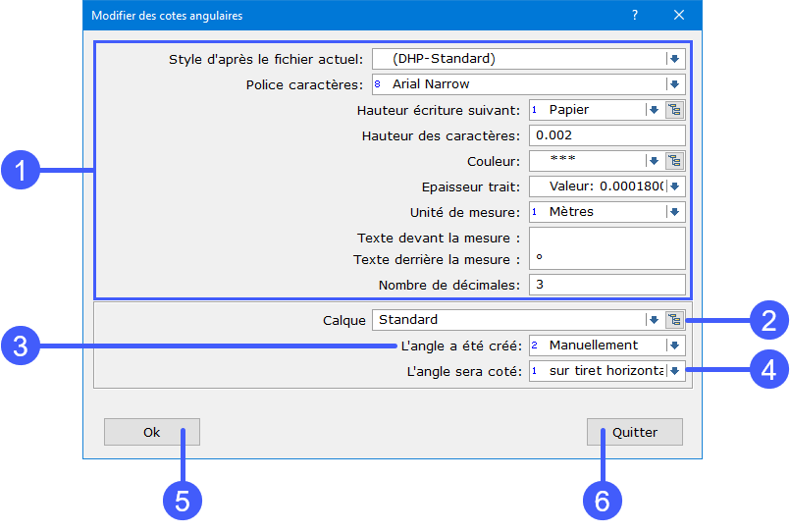
Task: Click the help question mark in title bar
Action: click(635, 15)
